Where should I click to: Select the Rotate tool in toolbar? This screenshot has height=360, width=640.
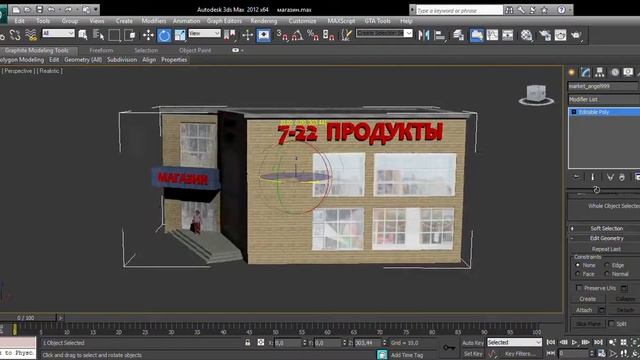click(x=164, y=36)
